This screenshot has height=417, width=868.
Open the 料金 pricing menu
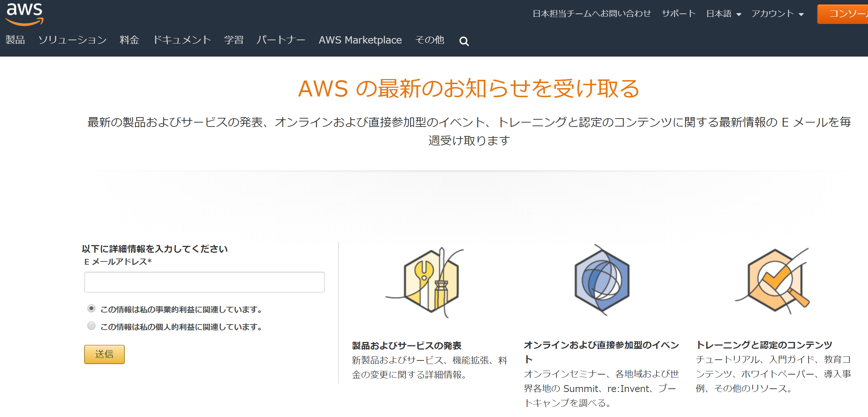pos(129,40)
